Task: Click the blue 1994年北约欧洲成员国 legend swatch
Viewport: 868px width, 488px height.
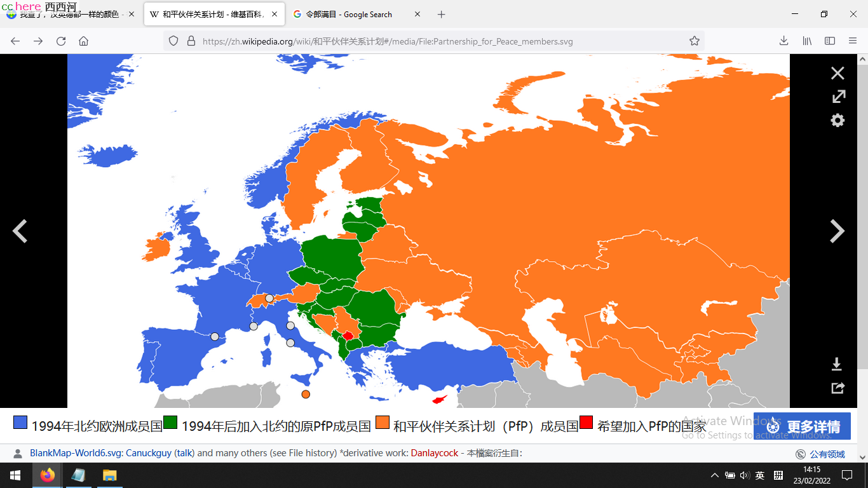Action: coord(20,423)
